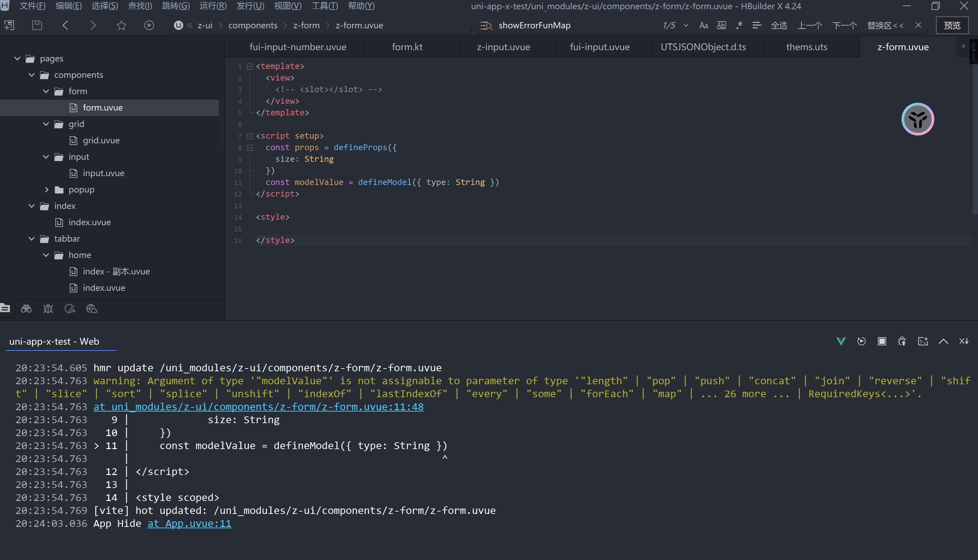This screenshot has width=978, height=560.
Task: Fold the defineProps block at line 8
Action: (250, 148)
